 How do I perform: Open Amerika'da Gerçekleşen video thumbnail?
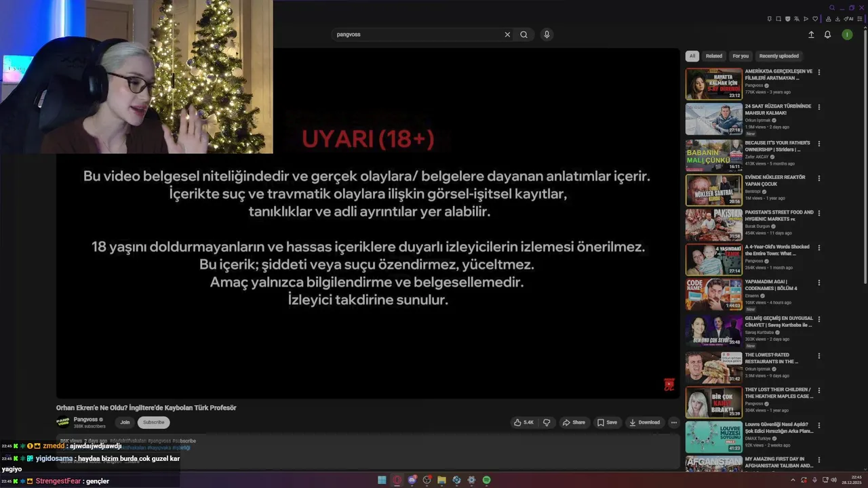[713, 84]
